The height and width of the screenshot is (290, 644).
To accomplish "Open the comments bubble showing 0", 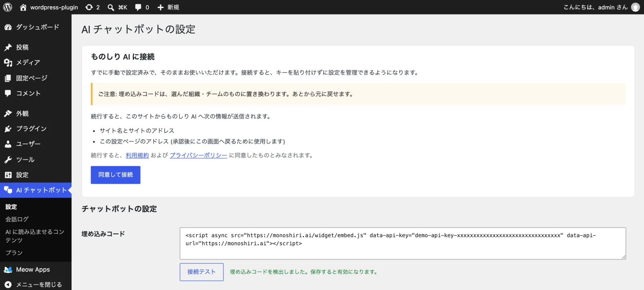I will click(138, 7).
